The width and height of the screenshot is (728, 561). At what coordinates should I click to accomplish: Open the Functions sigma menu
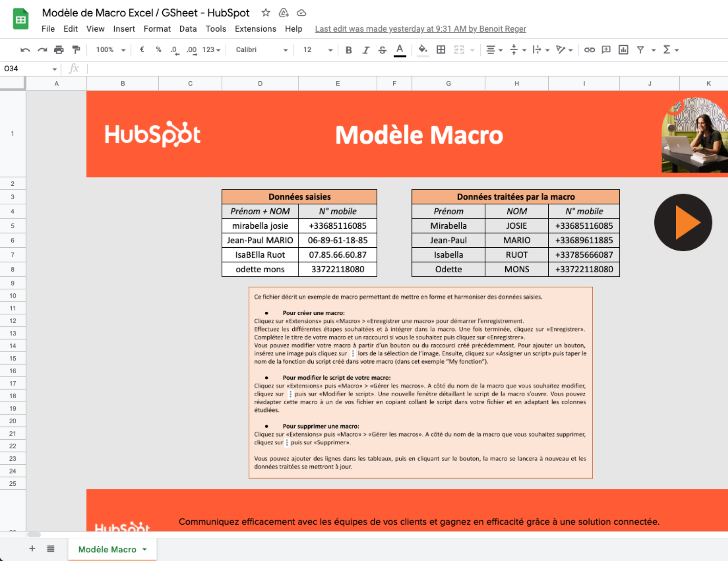tap(671, 50)
